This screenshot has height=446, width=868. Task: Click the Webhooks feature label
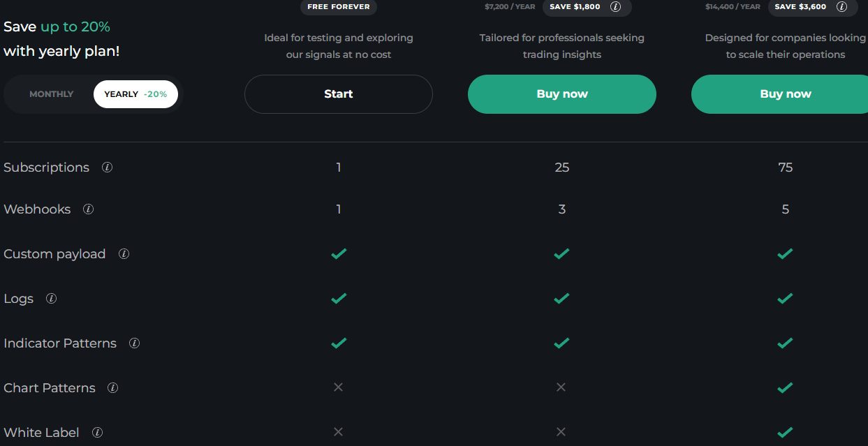(37, 209)
